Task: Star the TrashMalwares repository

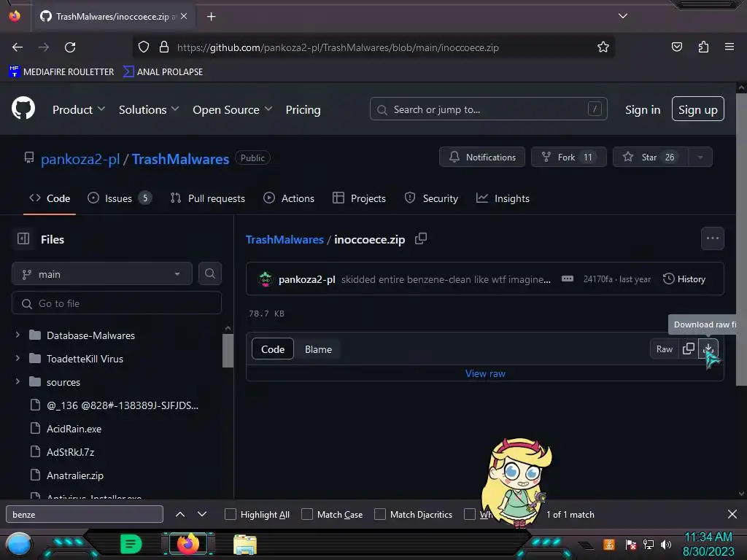Action: [650, 157]
